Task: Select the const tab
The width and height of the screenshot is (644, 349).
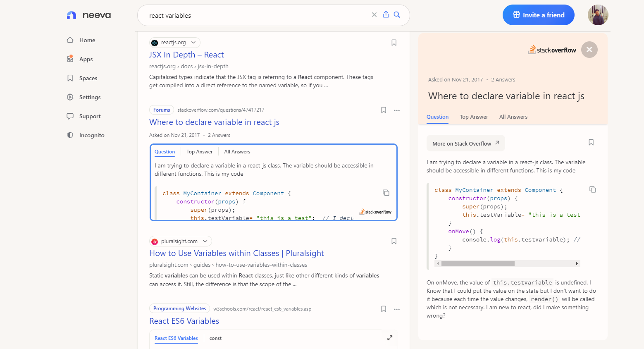Action: (x=215, y=338)
